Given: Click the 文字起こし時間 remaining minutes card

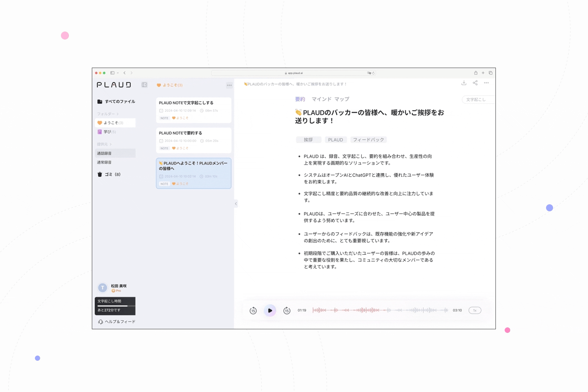Looking at the screenshot, I should [x=115, y=306].
